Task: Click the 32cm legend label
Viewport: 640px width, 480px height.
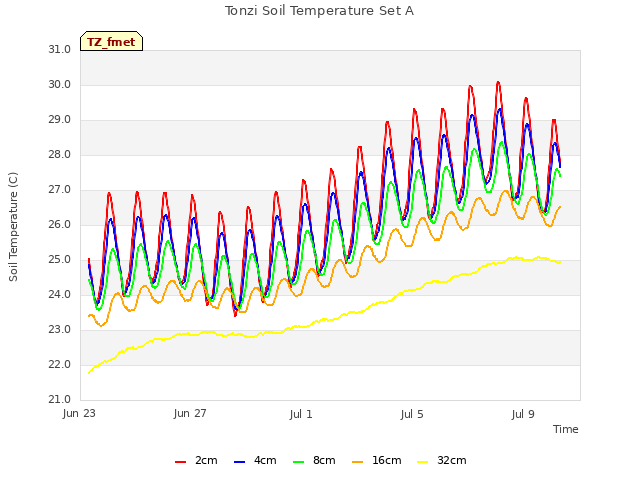Action: 451,460
